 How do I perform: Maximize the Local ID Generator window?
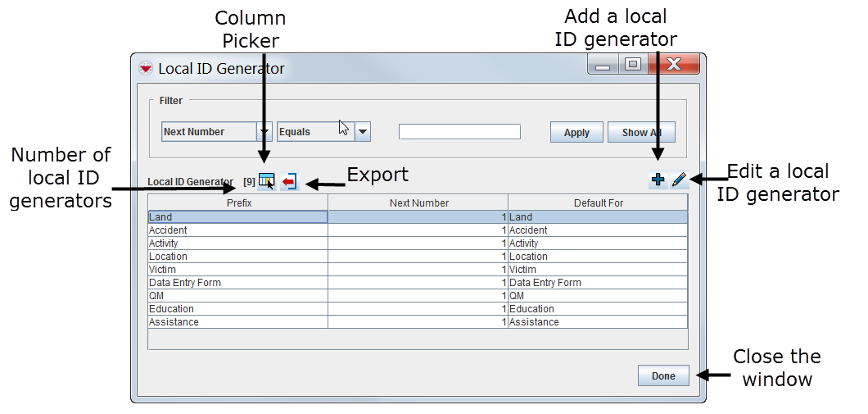pos(632,65)
